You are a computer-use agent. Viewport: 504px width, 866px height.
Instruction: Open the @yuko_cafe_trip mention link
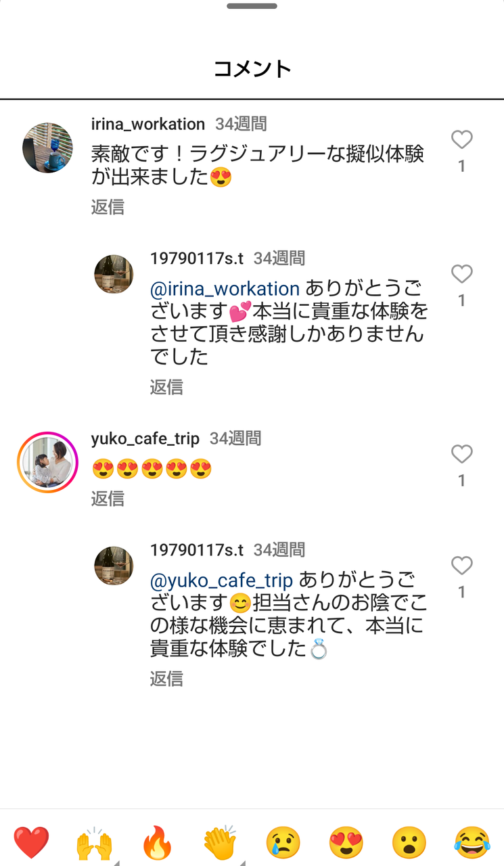221,580
